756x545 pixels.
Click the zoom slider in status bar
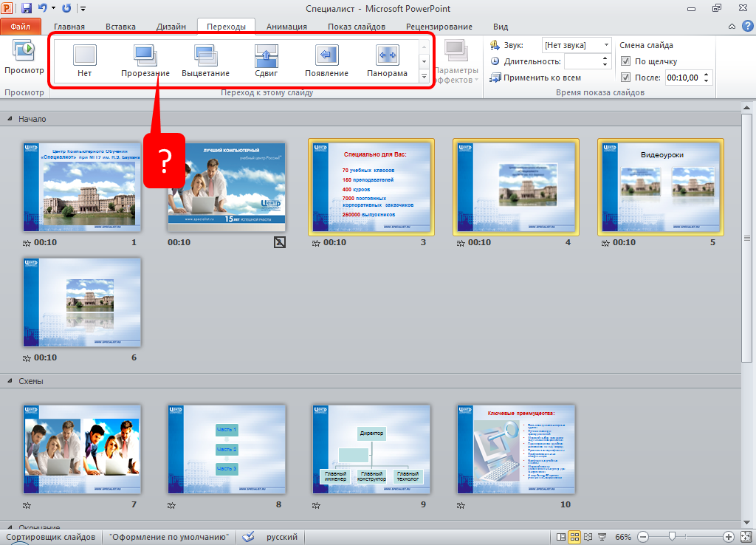pos(672,537)
